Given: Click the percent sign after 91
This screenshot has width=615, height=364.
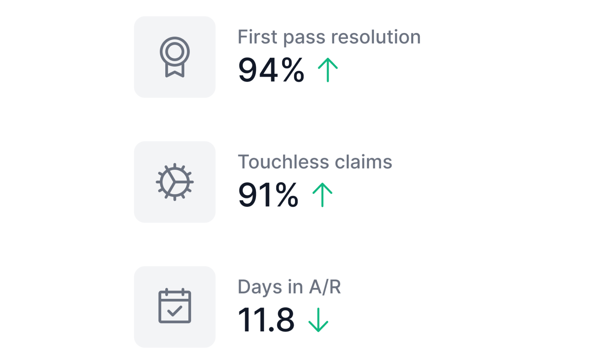Looking at the screenshot, I should [x=287, y=195].
